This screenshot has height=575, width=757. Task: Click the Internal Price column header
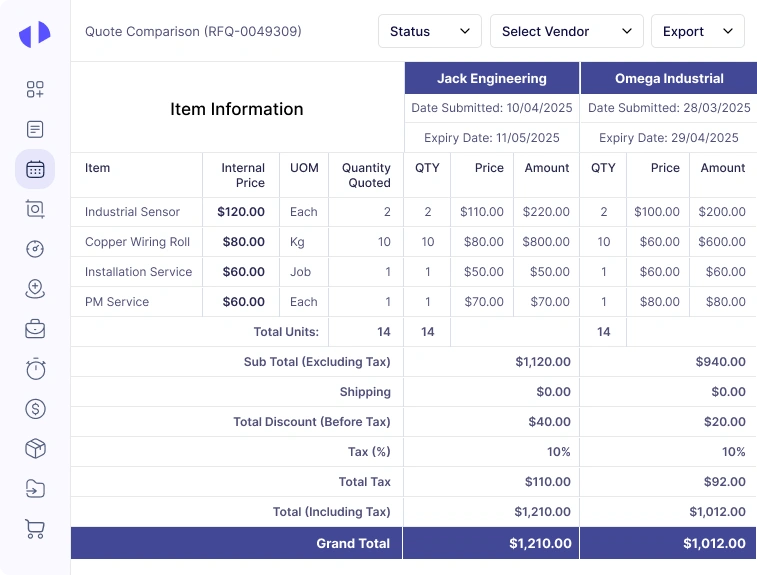pyautogui.click(x=243, y=175)
